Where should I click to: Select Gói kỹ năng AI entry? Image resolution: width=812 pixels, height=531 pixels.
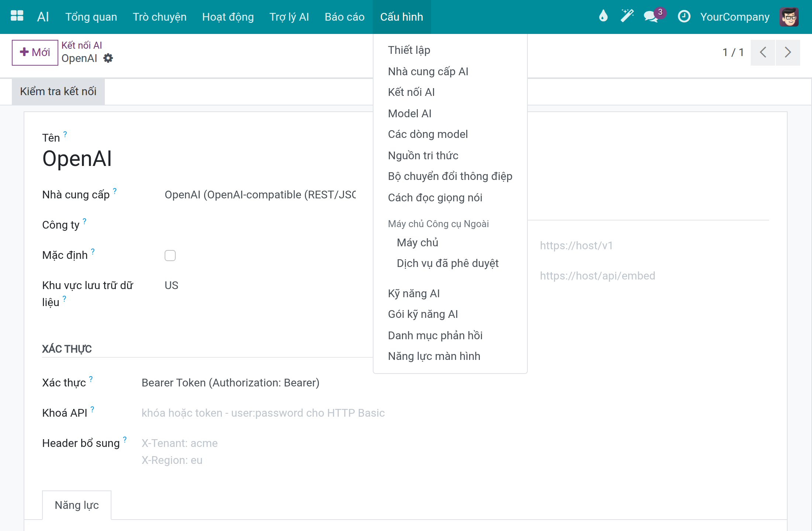point(450,314)
